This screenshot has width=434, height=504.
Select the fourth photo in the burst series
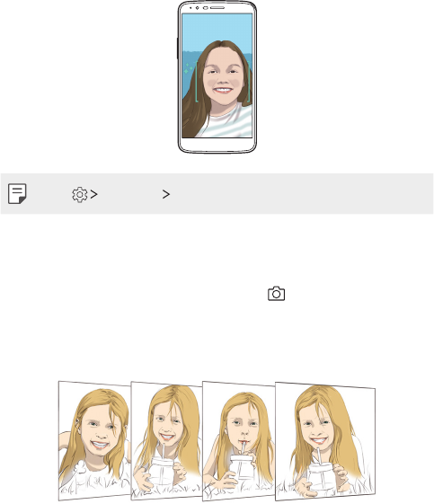tap(325, 441)
